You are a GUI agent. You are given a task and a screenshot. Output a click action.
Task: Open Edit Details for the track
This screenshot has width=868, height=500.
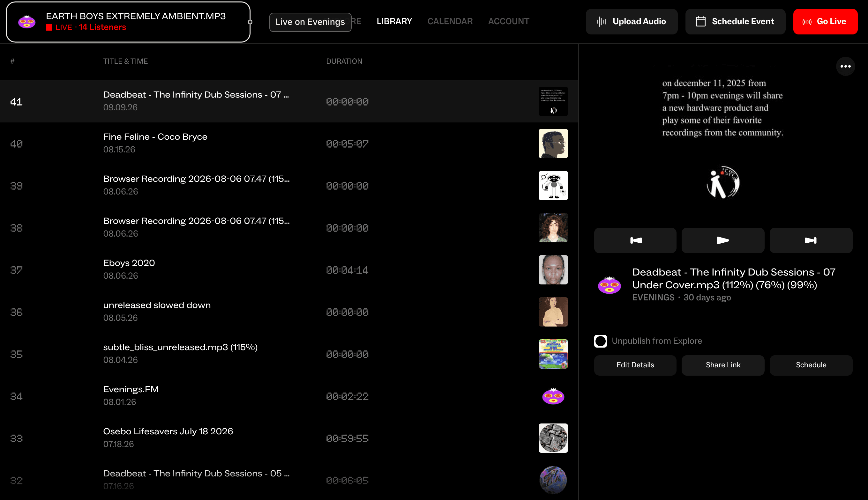point(635,365)
